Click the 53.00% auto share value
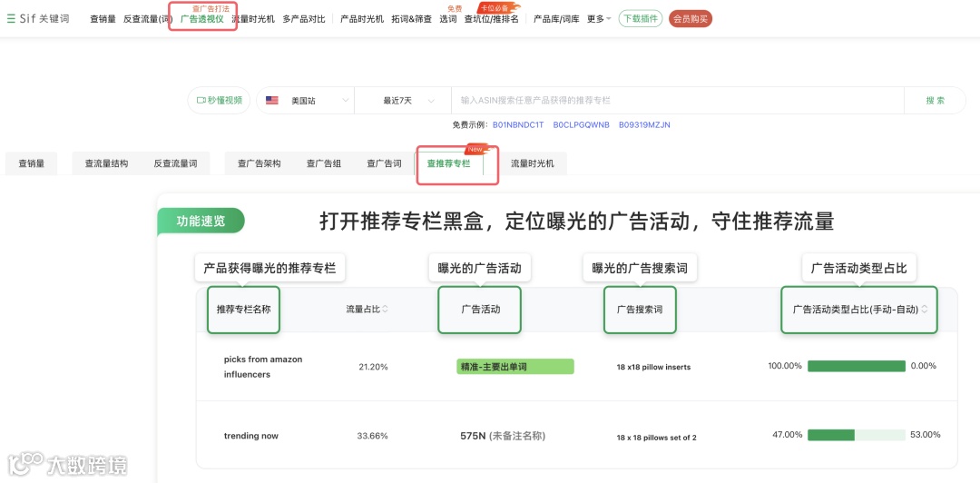 [x=926, y=435]
